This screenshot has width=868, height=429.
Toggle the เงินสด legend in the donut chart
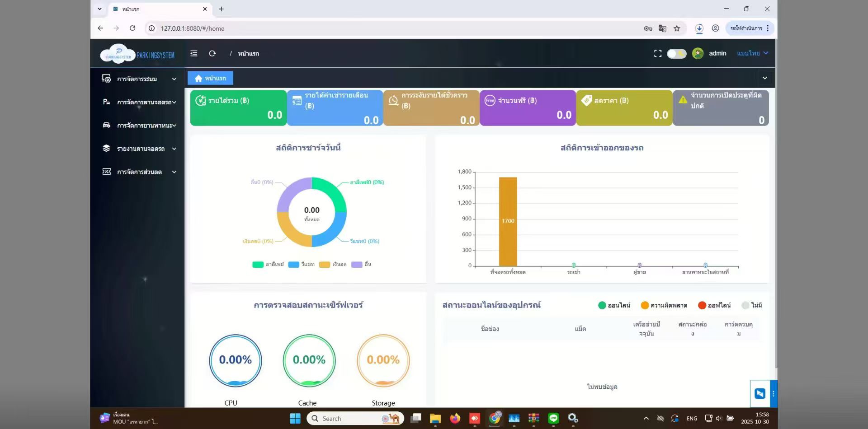click(x=333, y=264)
